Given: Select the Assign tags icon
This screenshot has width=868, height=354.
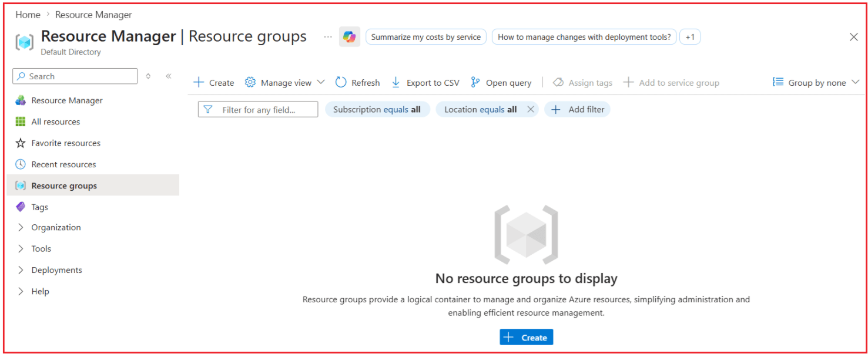Looking at the screenshot, I should click(x=558, y=82).
